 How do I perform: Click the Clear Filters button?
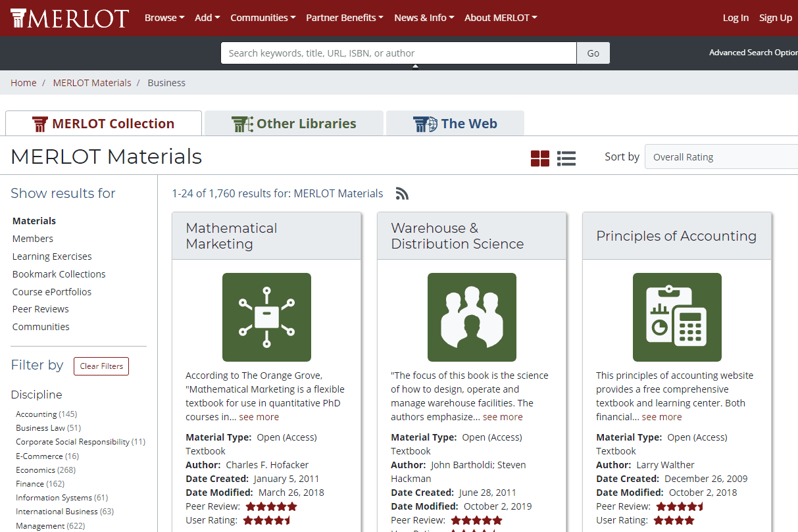click(101, 366)
